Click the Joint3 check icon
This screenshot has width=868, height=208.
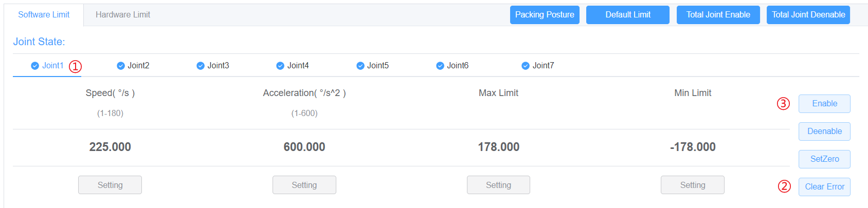tap(201, 66)
